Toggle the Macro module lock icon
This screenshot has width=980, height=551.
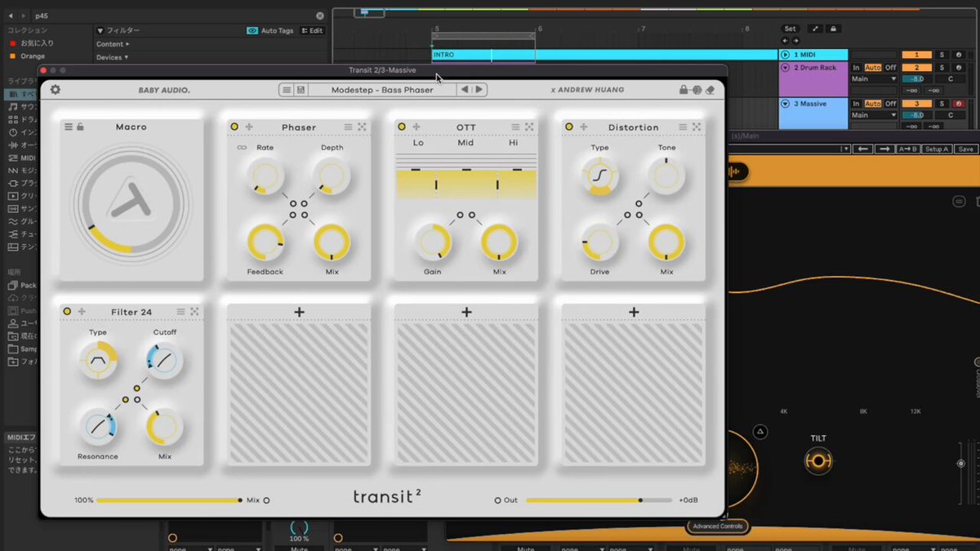coord(80,127)
